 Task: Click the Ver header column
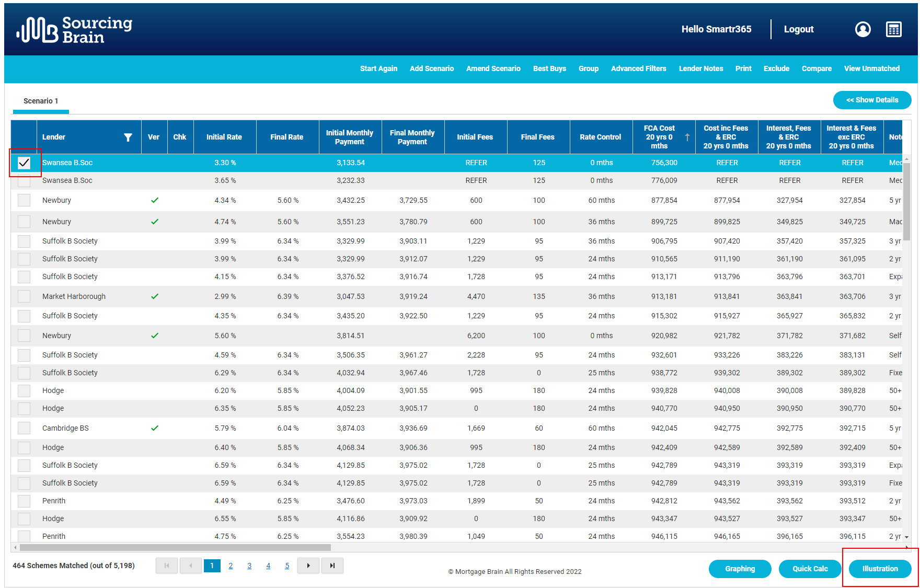click(154, 137)
